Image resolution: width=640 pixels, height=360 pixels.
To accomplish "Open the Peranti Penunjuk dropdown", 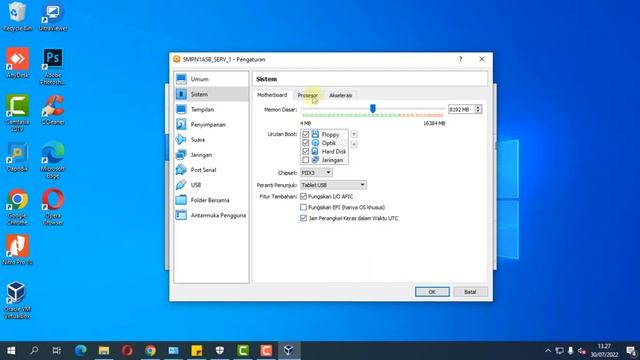I will click(333, 185).
